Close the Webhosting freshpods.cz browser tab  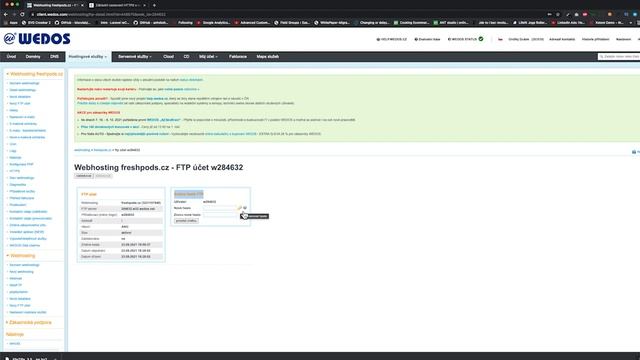82,5
